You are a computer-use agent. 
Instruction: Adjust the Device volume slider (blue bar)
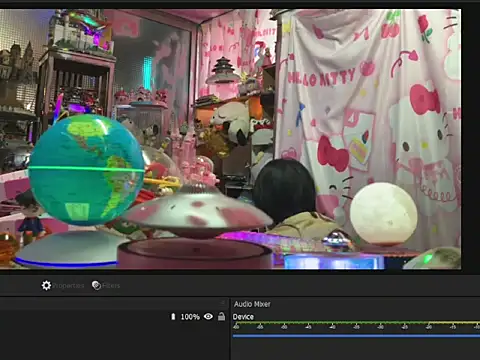point(356,336)
